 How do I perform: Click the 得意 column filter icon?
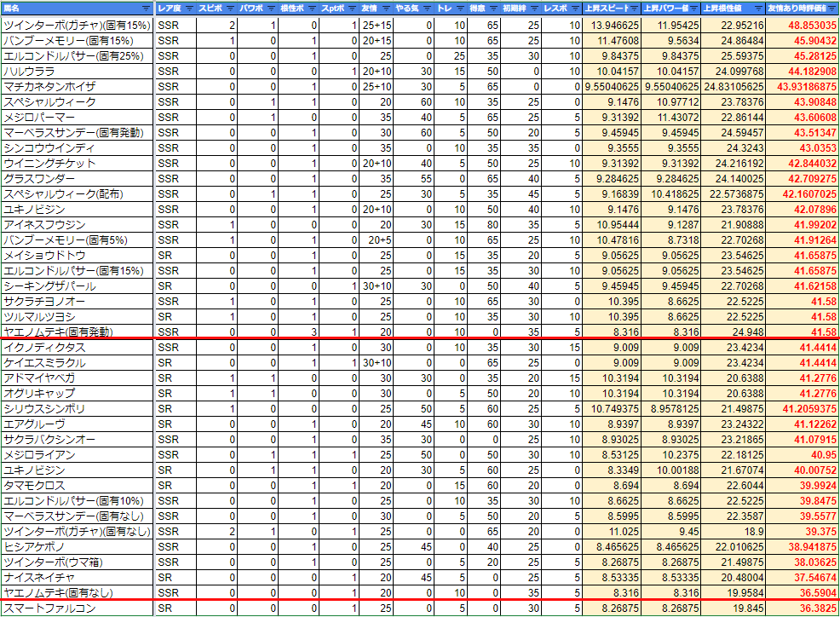[493, 9]
